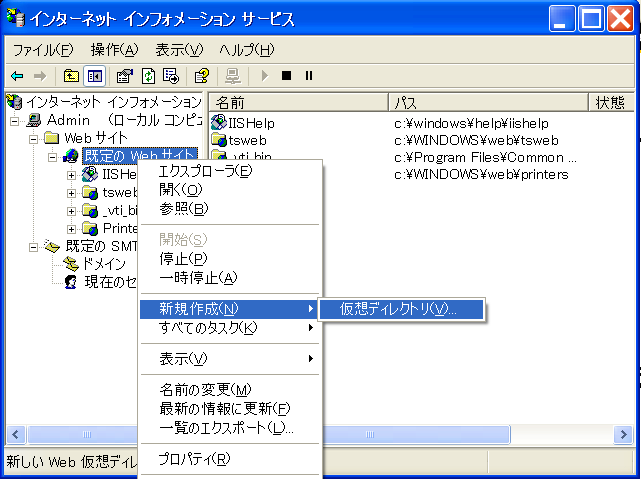Collapse the Web サイト tree node

(35, 138)
